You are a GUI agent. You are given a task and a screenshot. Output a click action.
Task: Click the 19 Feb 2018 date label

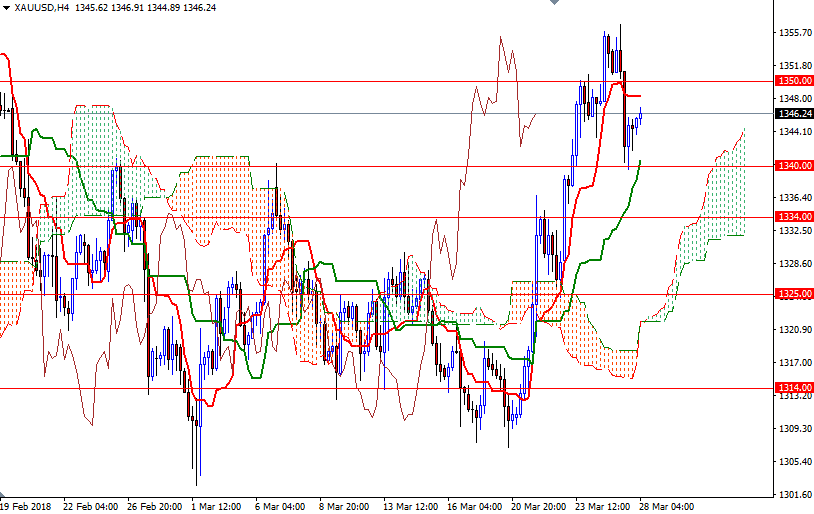click(x=26, y=506)
